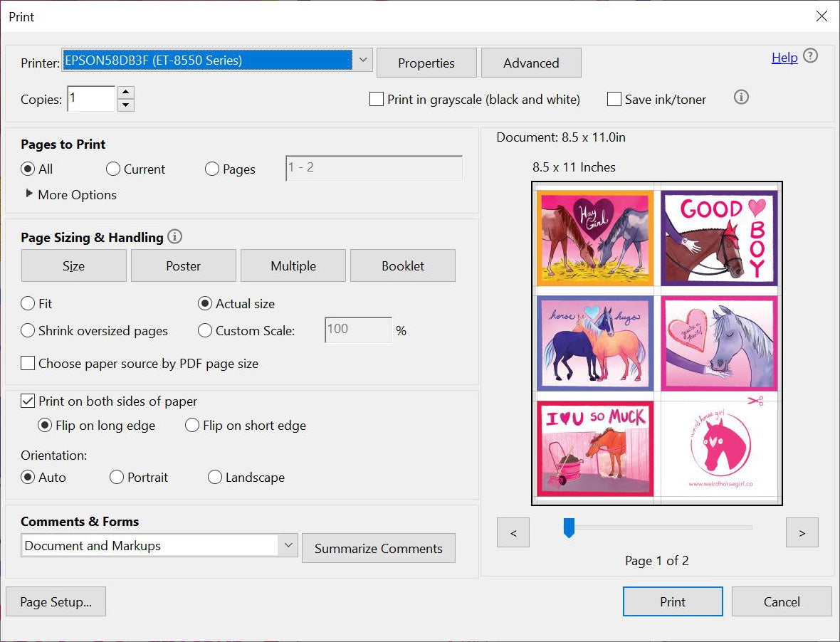
Task: Click the Save ink/toner info icon
Action: coord(741,98)
